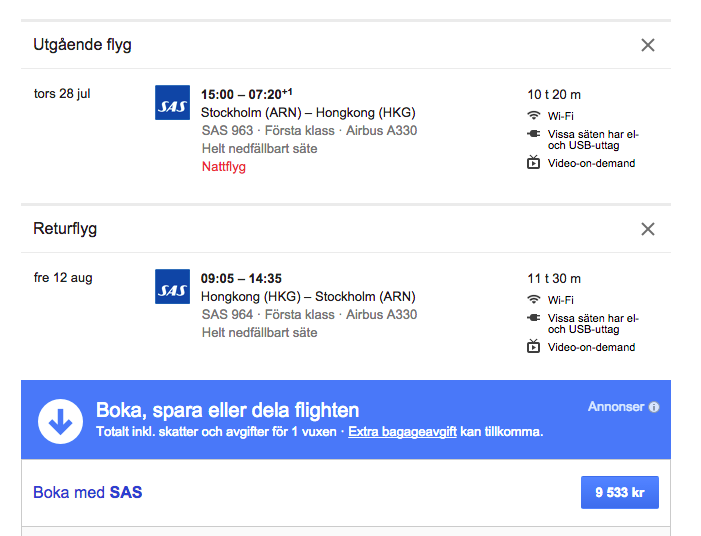Click the Wi-Fi icon for outbound flight
The width and height of the screenshot is (701, 536).
[x=533, y=116]
